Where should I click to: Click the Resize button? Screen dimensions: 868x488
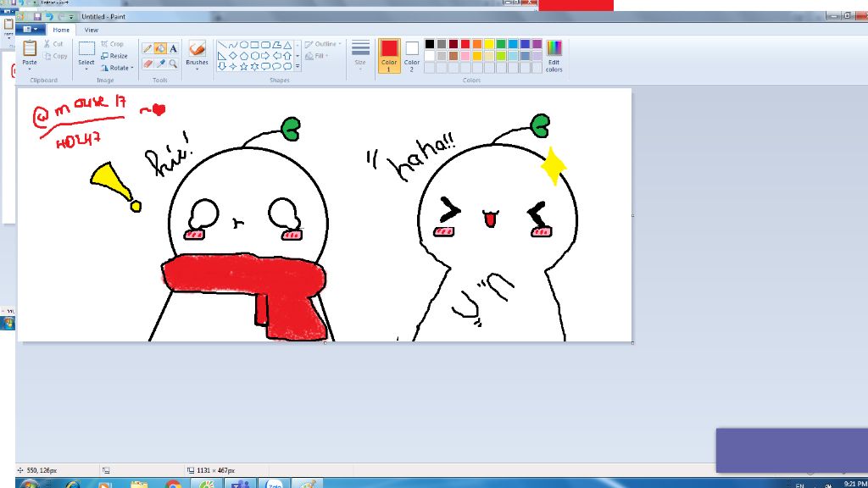coord(114,56)
